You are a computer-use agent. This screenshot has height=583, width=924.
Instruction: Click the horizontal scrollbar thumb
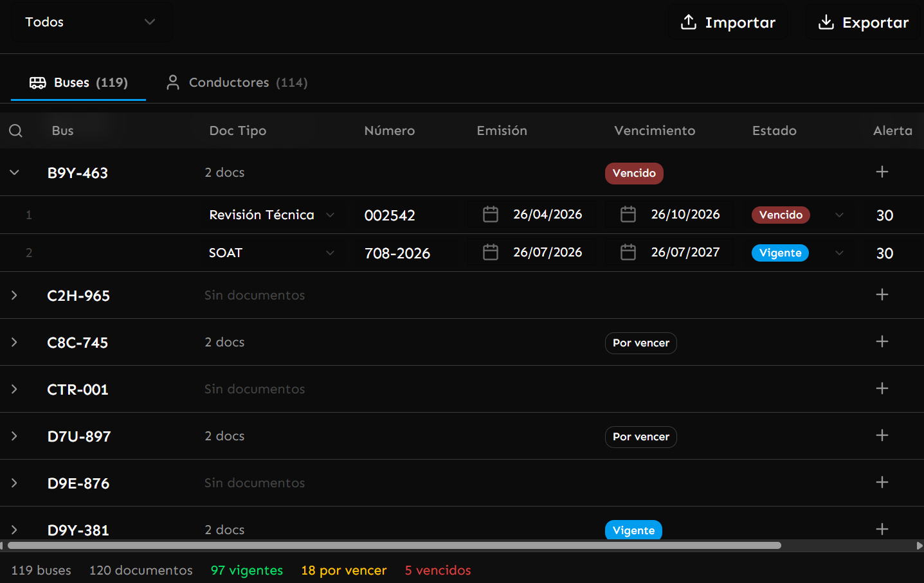(394, 546)
